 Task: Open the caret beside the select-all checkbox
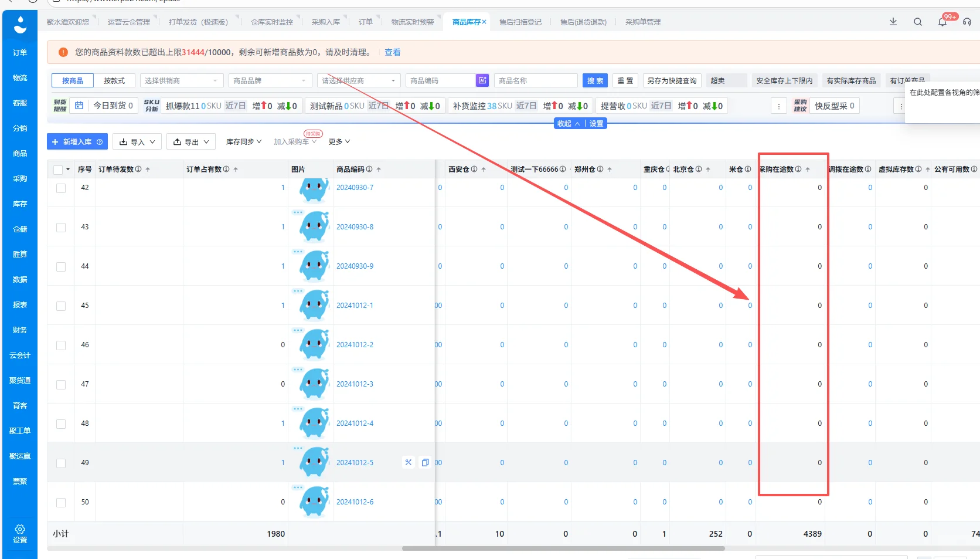pyautogui.click(x=68, y=170)
